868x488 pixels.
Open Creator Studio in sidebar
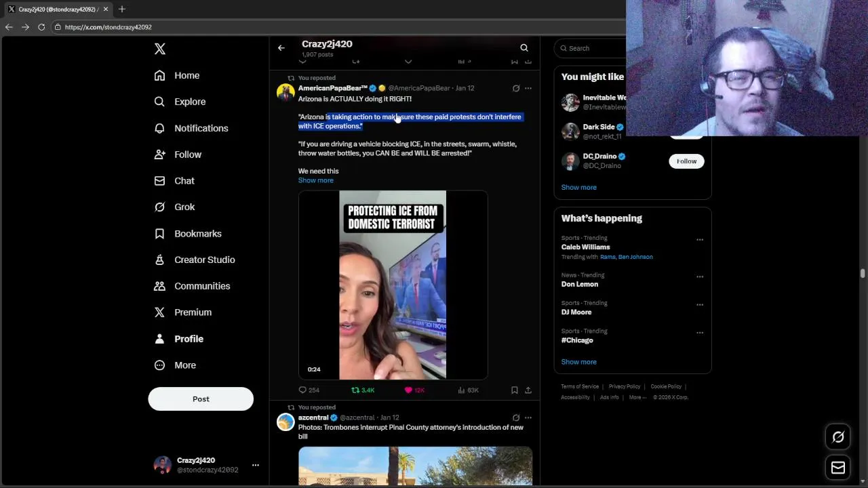click(195, 260)
